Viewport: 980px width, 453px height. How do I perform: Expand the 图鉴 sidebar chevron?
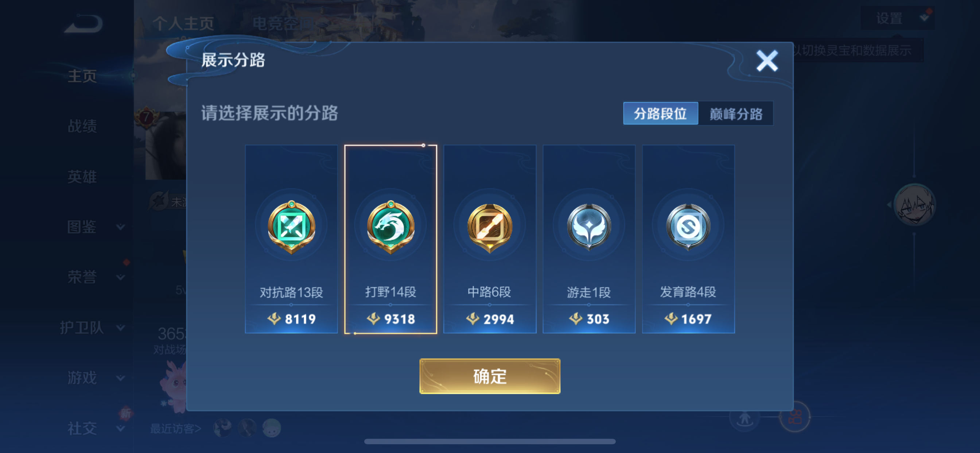121,227
